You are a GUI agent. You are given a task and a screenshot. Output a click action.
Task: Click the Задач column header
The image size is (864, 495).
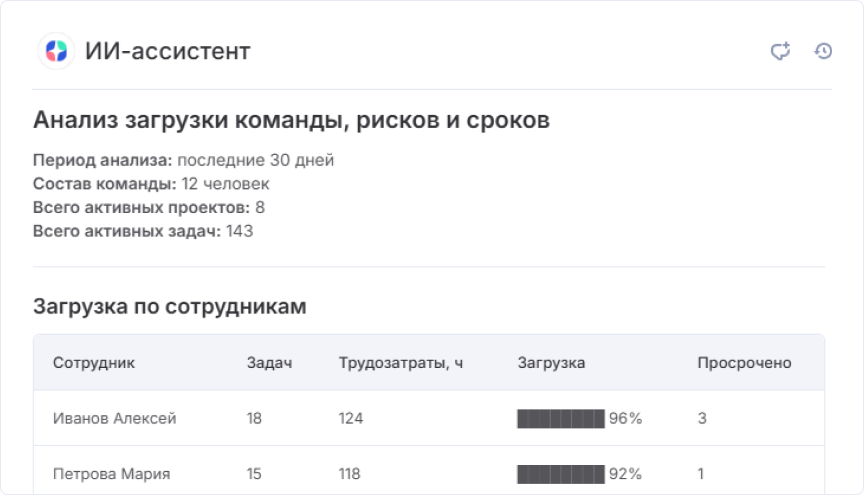pos(269,363)
